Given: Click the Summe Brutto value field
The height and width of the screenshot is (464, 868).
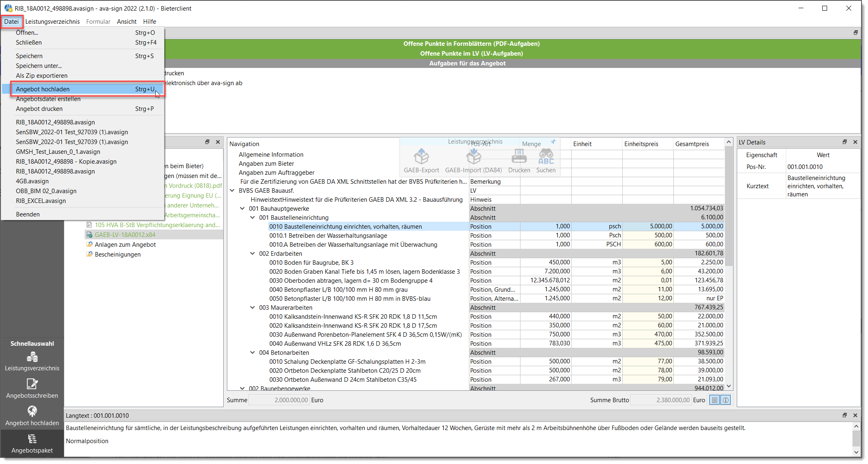Looking at the screenshot, I should [661, 400].
